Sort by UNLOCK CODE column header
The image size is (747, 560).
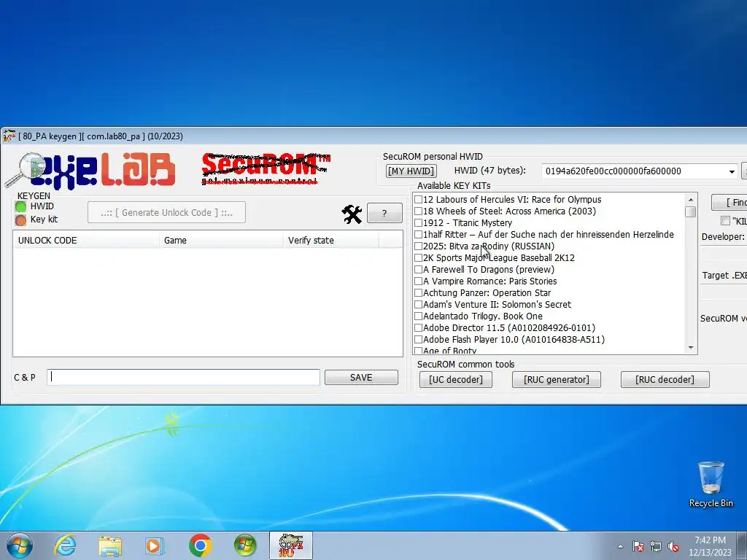point(86,240)
